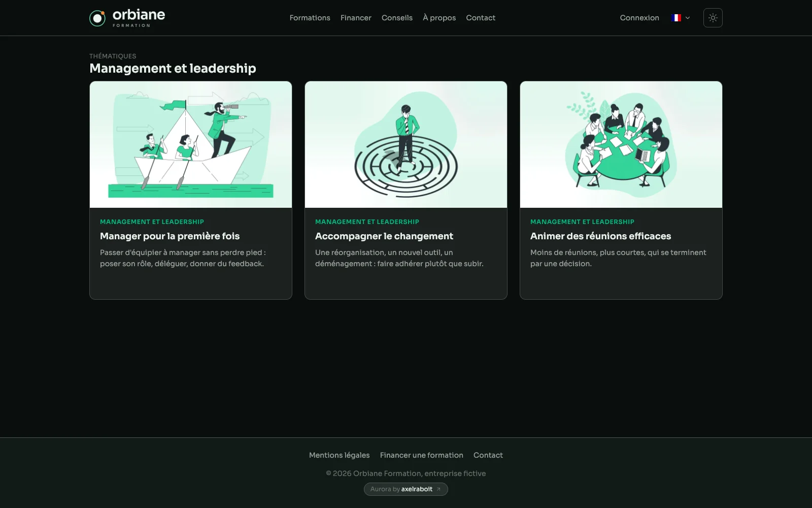Open the À propos menu item

coord(439,18)
